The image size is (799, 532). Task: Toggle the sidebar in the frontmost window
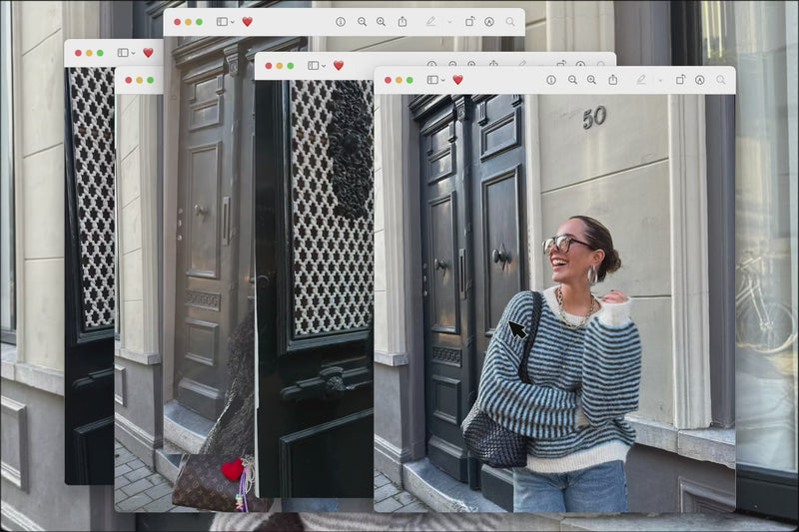[x=431, y=80]
